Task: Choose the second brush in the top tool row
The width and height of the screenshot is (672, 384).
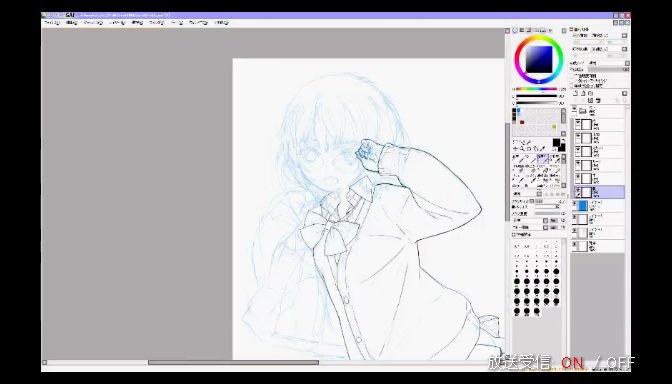Action: click(x=531, y=159)
